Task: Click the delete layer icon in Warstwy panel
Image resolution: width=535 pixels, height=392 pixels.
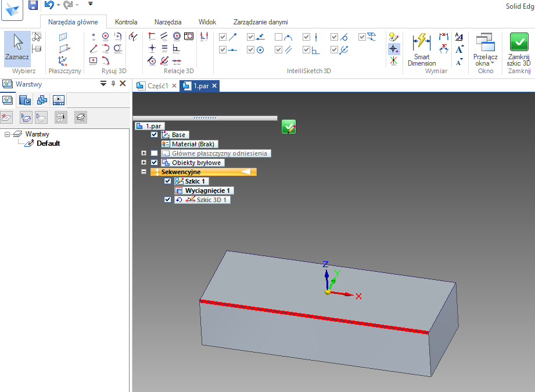Action: [81, 118]
